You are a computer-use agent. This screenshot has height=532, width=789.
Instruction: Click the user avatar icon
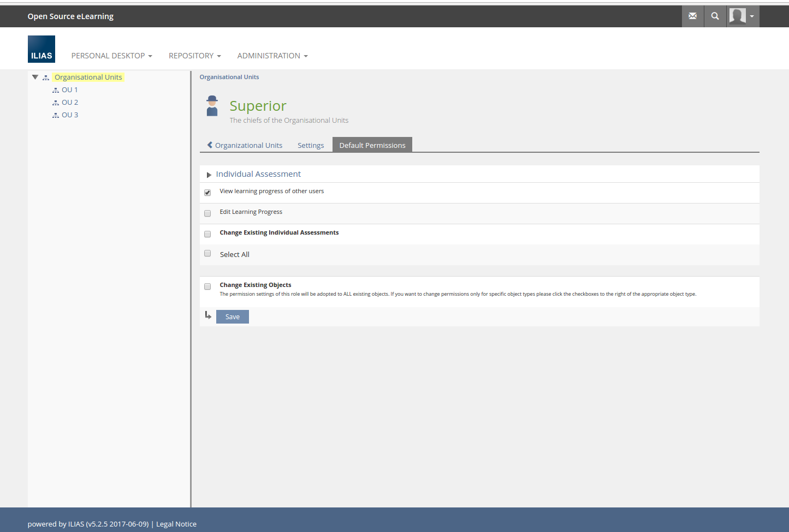[738, 16]
